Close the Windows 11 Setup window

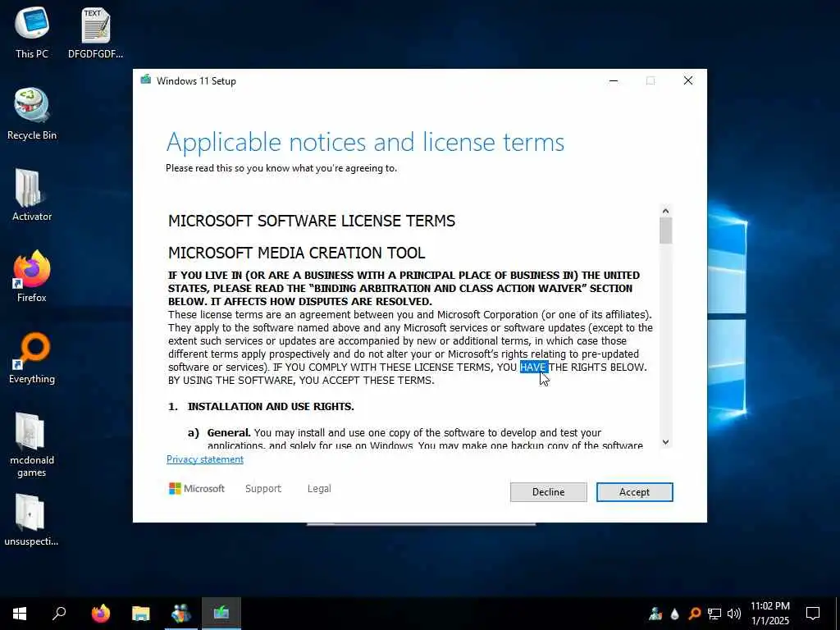688,81
